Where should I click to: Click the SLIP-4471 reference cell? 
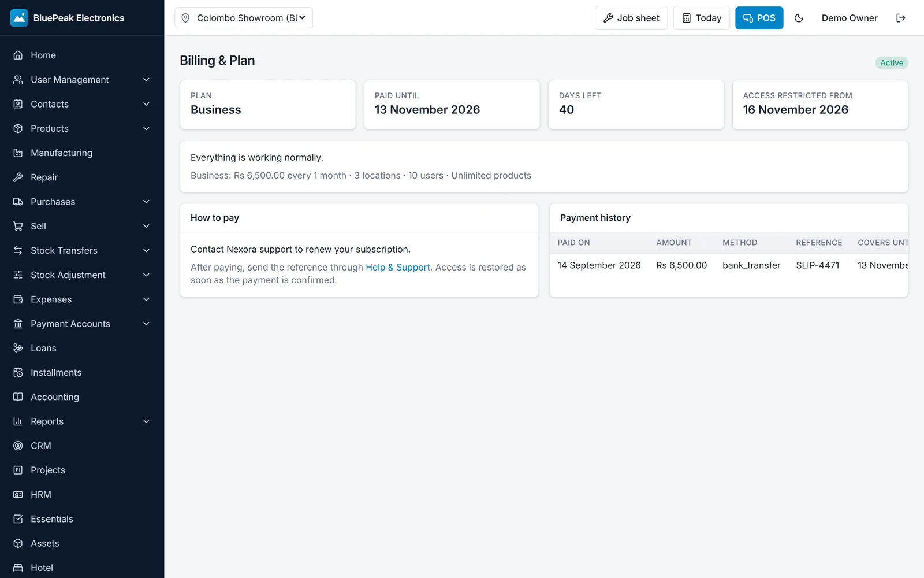pyautogui.click(x=818, y=265)
